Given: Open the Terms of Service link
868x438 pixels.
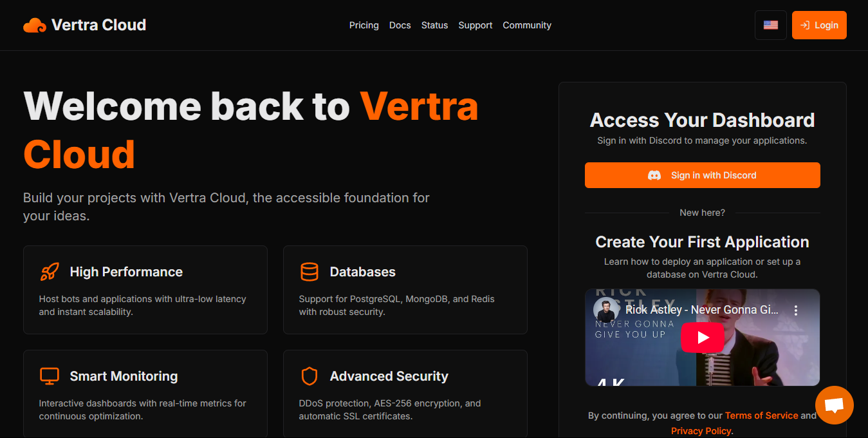Looking at the screenshot, I should pyautogui.click(x=761, y=415).
